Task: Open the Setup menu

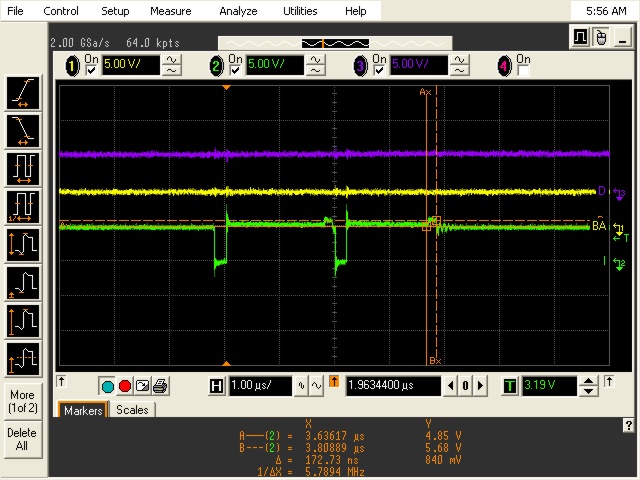Action: [115, 11]
